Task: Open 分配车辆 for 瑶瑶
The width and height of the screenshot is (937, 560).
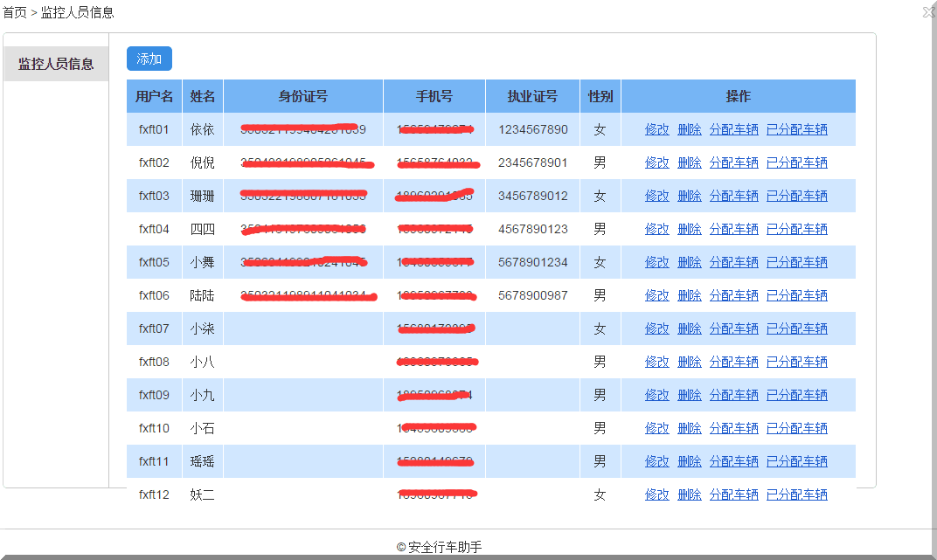Action: (733, 460)
